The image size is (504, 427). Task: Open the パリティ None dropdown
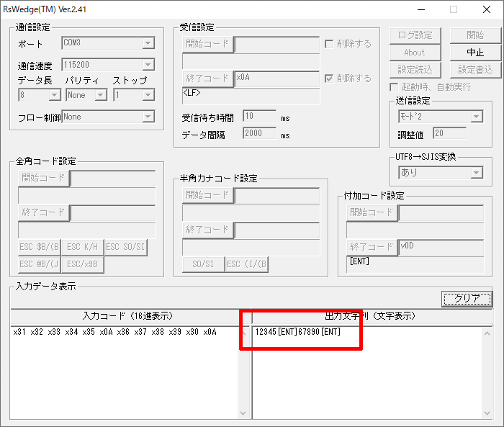click(x=86, y=95)
